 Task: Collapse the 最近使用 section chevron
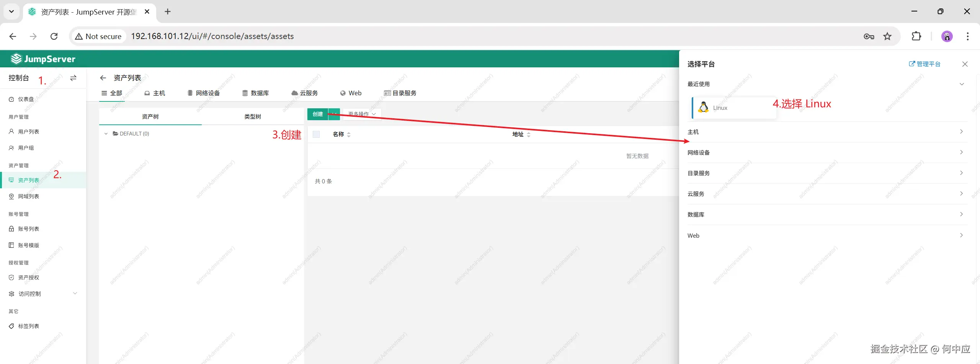[962, 84]
